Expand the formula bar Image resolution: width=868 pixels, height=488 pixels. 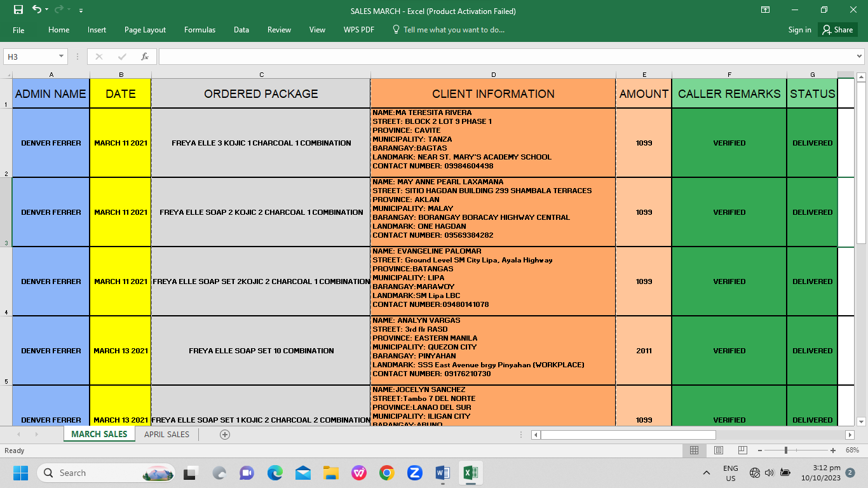[x=860, y=57]
